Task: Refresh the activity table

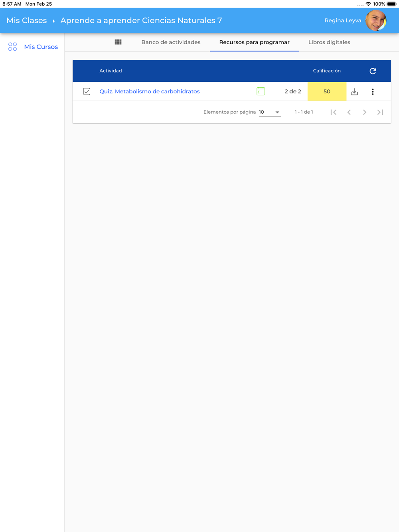Action: click(373, 71)
